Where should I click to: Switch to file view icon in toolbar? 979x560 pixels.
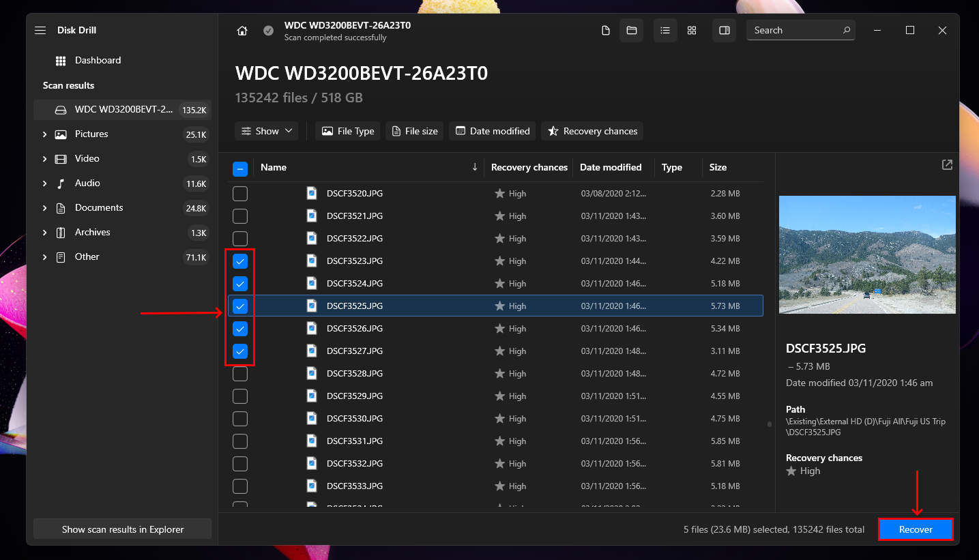click(x=605, y=31)
